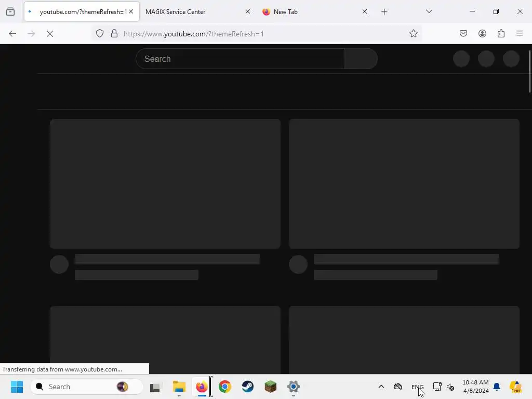The width and height of the screenshot is (532, 399).
Task: Launch Minecraft from taskbar
Action: coord(270,387)
